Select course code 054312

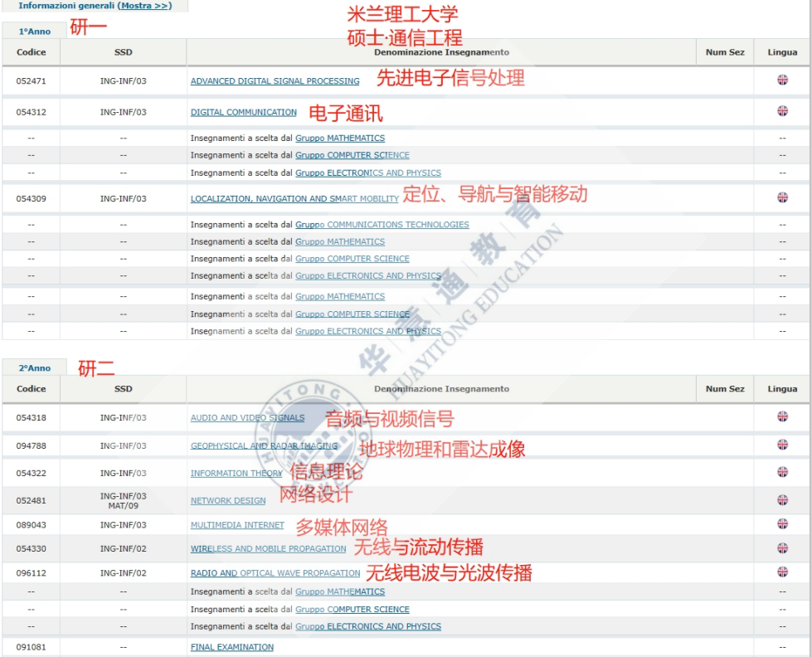31,113
